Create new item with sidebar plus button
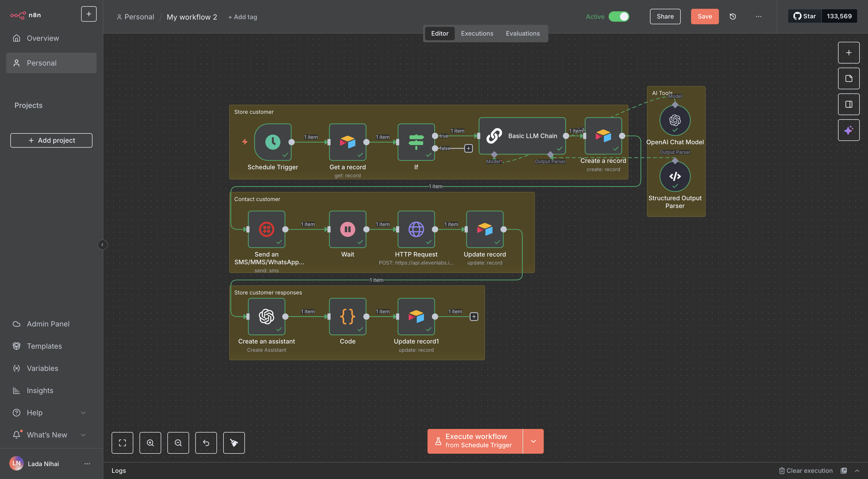This screenshot has width=868, height=479. [89, 14]
